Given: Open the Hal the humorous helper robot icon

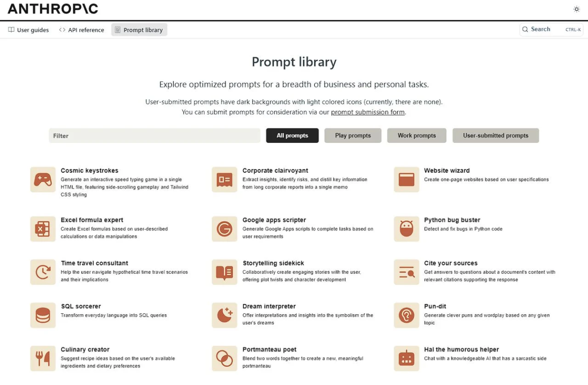Looking at the screenshot, I should coord(406,359).
